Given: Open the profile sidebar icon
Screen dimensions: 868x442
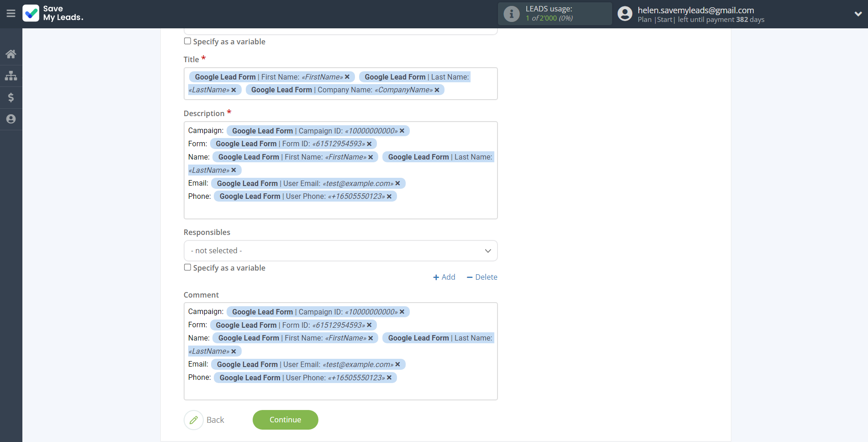Looking at the screenshot, I should pos(11,119).
